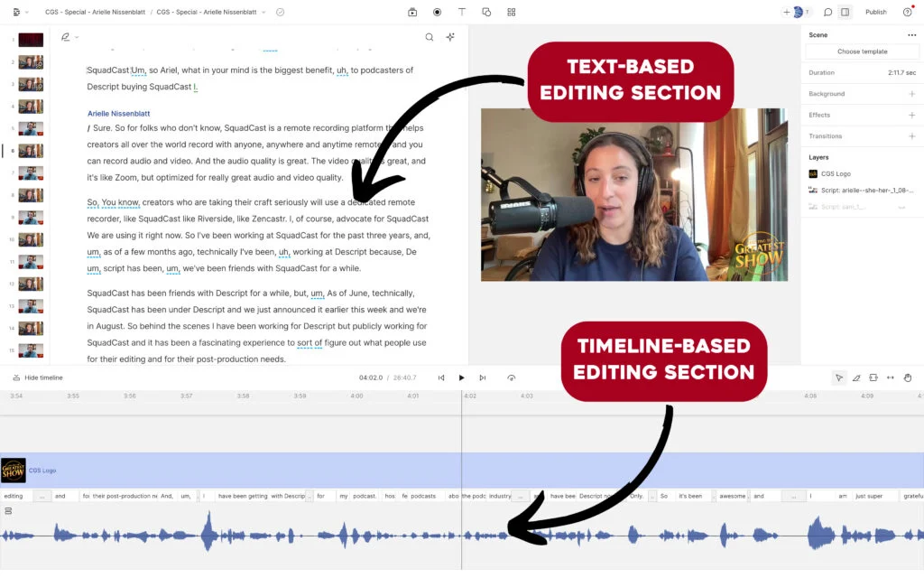
Task: Click timeline word 'podcast.'
Action: [x=365, y=496]
